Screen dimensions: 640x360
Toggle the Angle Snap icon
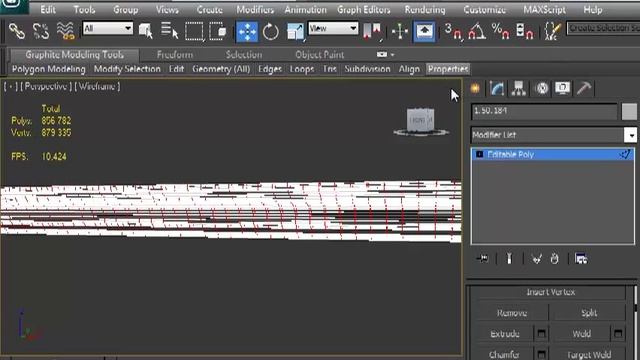477,31
